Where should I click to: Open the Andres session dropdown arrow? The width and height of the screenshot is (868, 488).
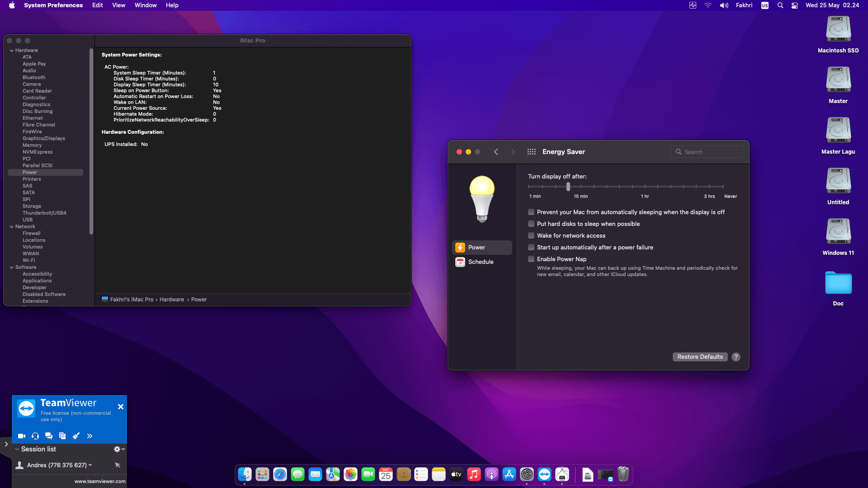[x=90, y=465]
